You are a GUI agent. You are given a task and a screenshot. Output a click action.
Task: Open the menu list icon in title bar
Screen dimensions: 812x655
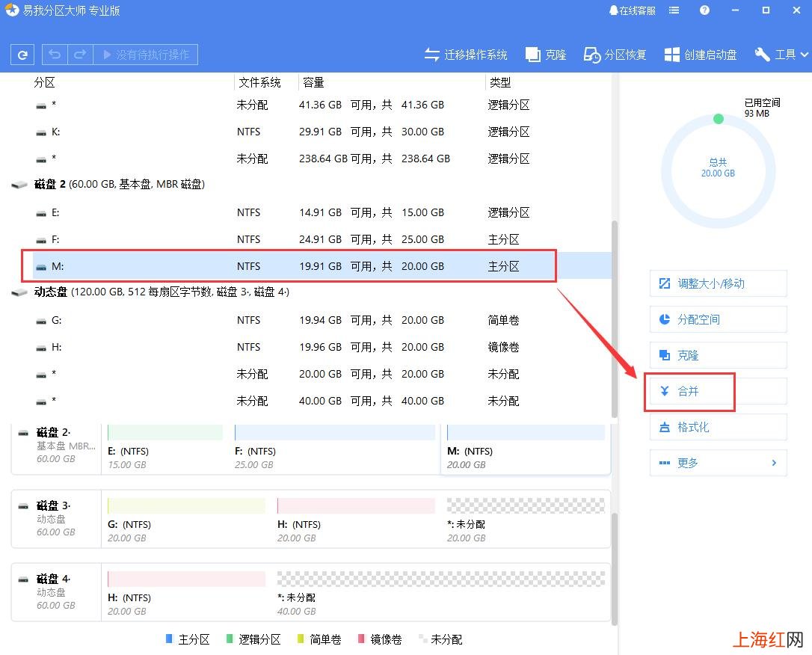click(674, 10)
